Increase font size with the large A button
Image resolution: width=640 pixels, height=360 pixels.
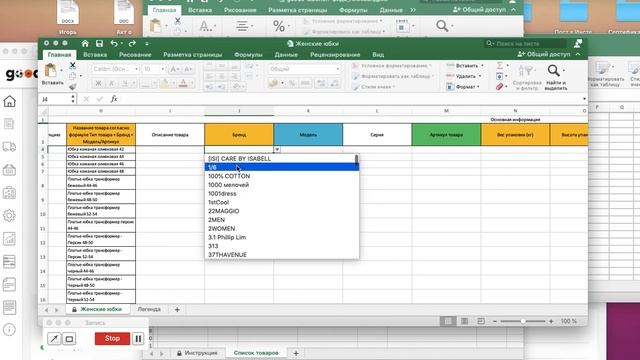(174, 69)
